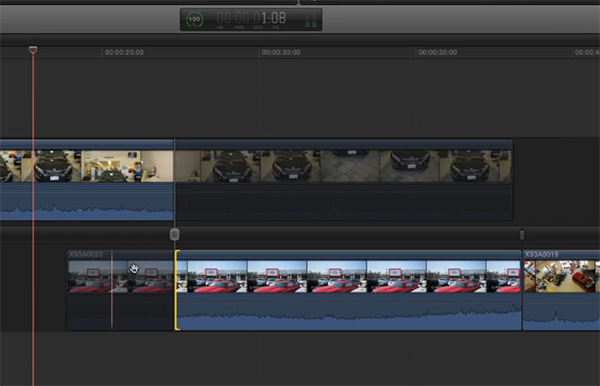Click the X93A0019 clip audio waveform

[561, 316]
